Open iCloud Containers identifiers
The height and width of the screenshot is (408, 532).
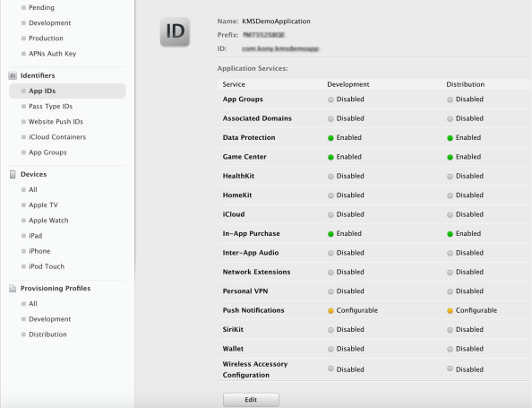point(57,137)
